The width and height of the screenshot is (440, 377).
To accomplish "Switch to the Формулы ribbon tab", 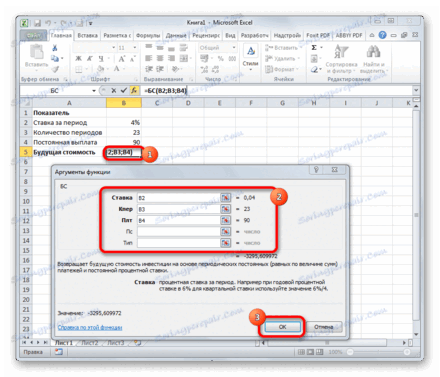I will coord(148,35).
